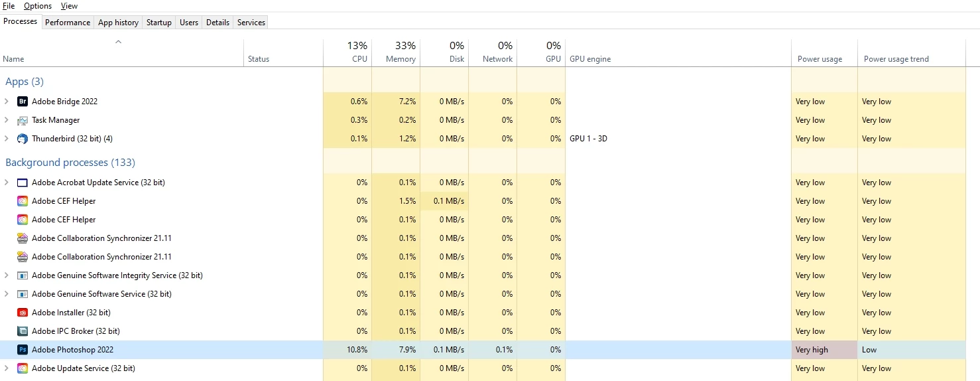Click Photoshop's 7.9% memory value
The width and height of the screenshot is (980, 381).
point(408,350)
